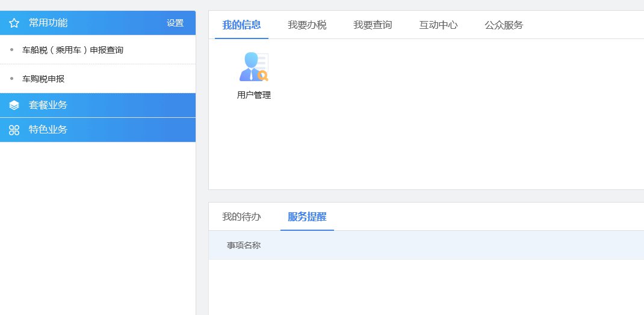The height and width of the screenshot is (315, 644).
Task: Click the four-circle icon for 特色业务
Action: 14,130
